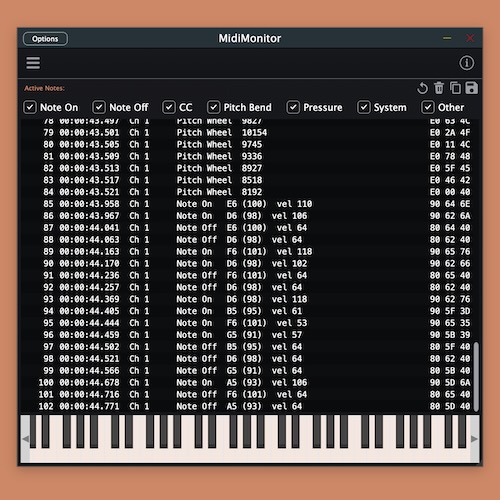This screenshot has width=500, height=500.
Task: Select row 94 Note On B5 vel 61
Action: (x=248, y=311)
